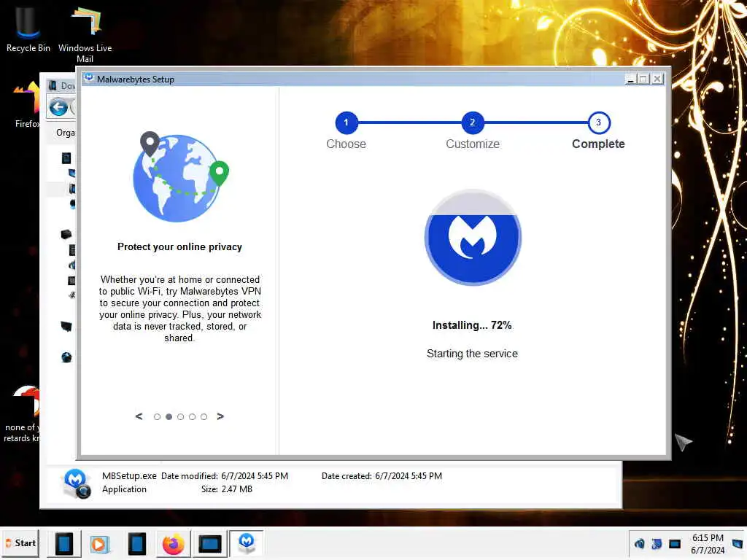Select the second carousel dot
The height and width of the screenshot is (560, 747).
tap(169, 416)
